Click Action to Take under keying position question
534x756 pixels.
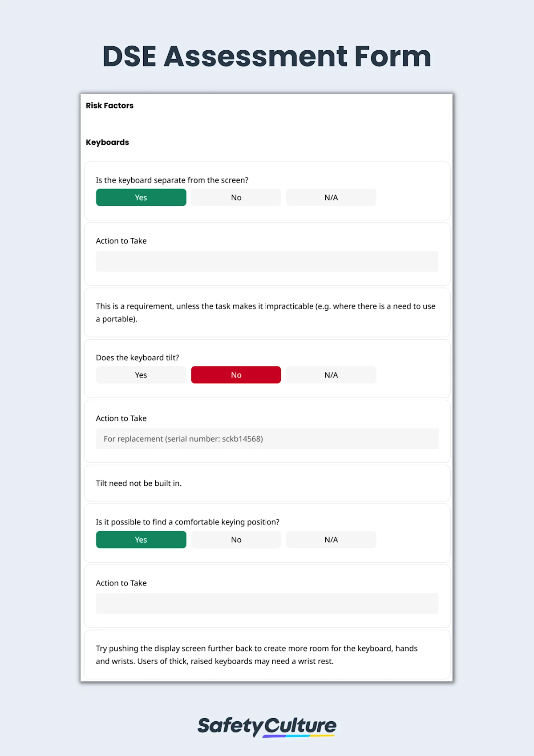[267, 603]
